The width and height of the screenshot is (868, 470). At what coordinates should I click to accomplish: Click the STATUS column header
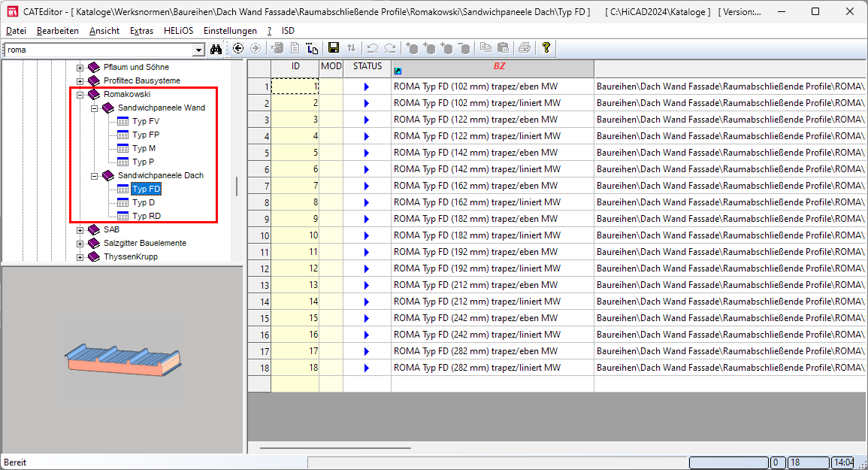pyautogui.click(x=367, y=68)
